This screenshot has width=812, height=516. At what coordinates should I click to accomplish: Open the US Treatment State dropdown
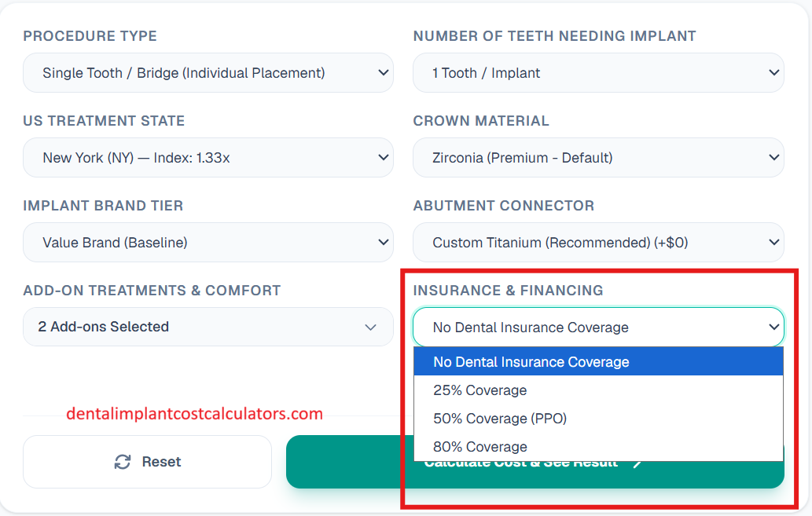click(x=208, y=158)
